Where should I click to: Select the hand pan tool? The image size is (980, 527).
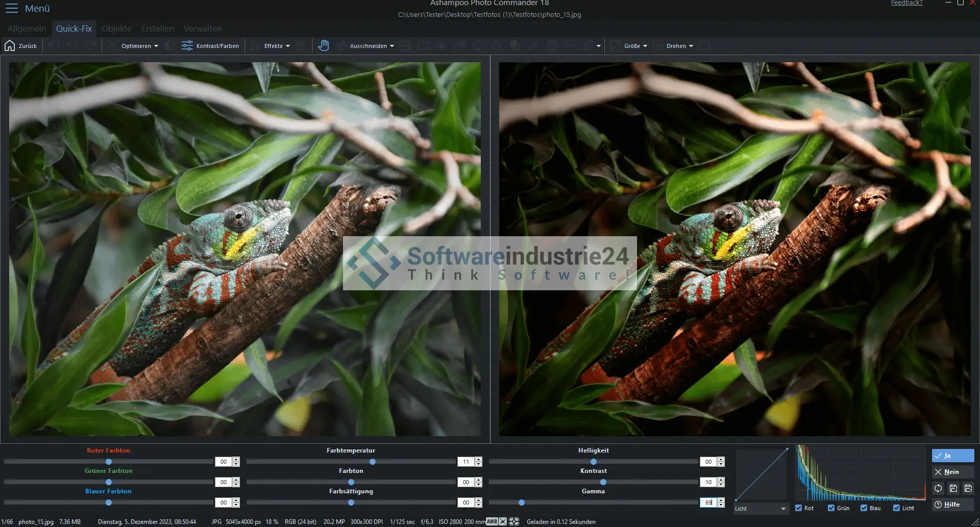point(323,46)
